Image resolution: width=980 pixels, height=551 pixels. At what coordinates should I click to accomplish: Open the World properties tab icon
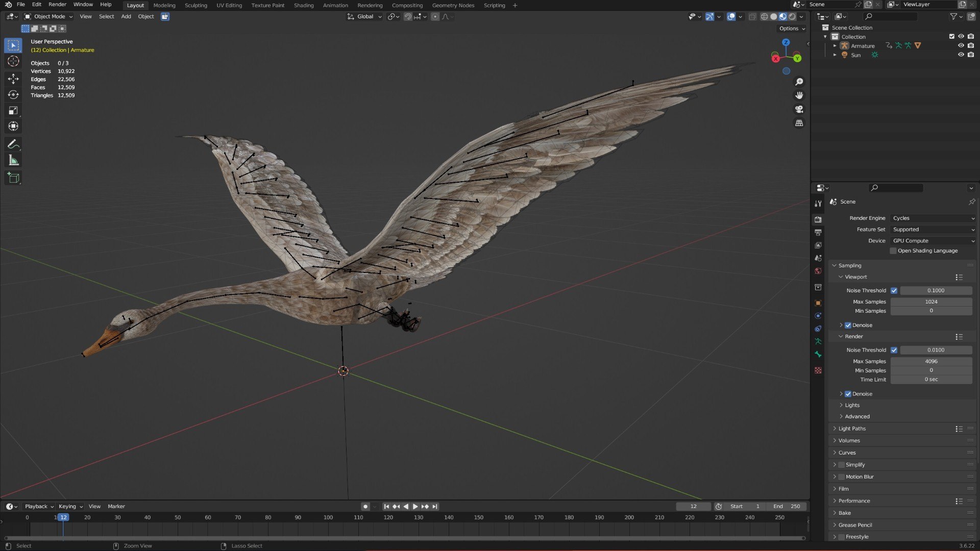point(818,271)
